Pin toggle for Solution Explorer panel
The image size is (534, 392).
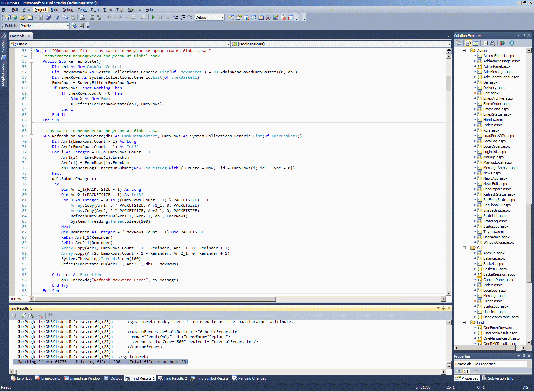click(x=524, y=35)
